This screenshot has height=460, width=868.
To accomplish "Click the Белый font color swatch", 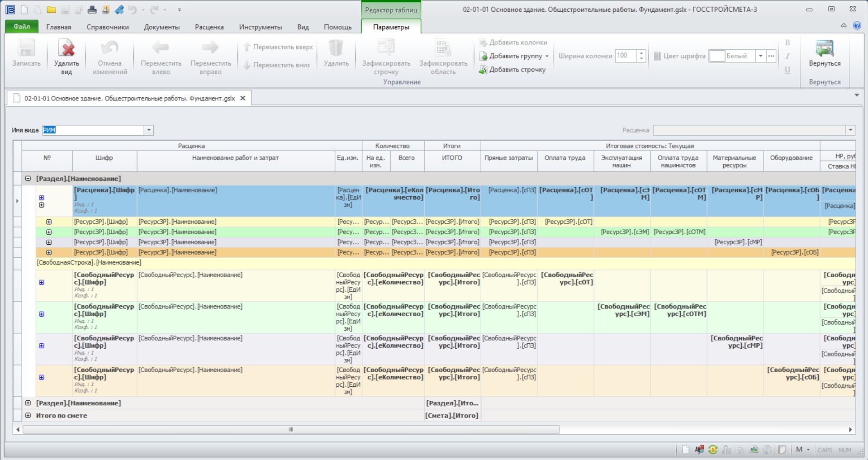I will click(x=717, y=56).
